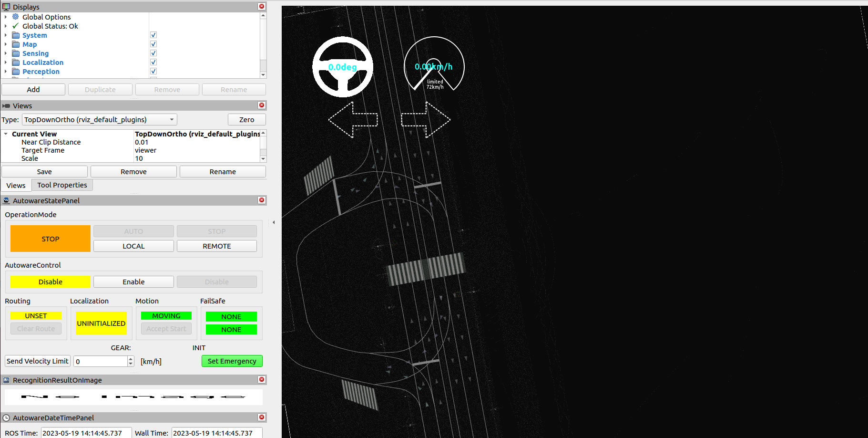Click the velocity limit input field
This screenshot has width=868, height=438.
(x=100, y=362)
